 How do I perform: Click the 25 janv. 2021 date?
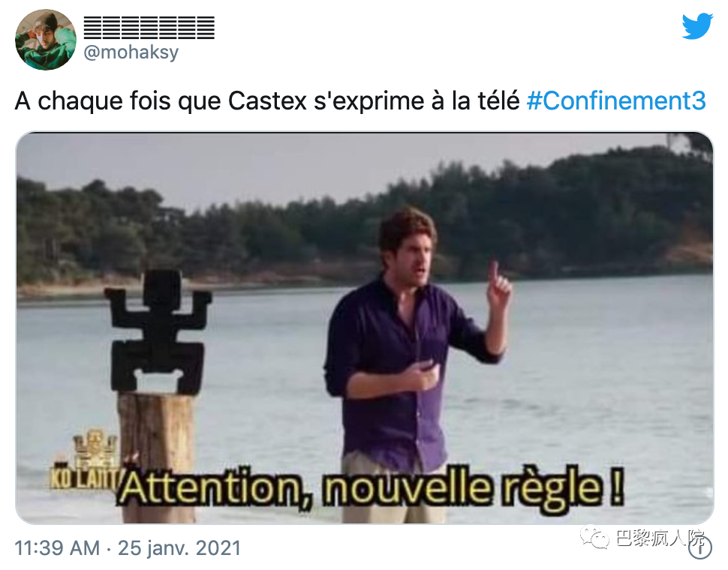(x=179, y=547)
